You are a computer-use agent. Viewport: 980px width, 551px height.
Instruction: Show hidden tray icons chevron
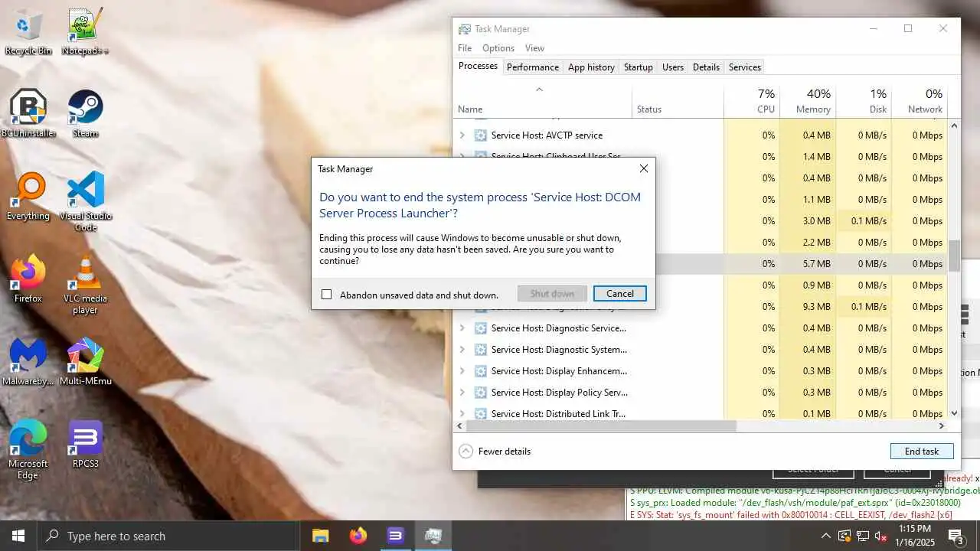tap(825, 536)
